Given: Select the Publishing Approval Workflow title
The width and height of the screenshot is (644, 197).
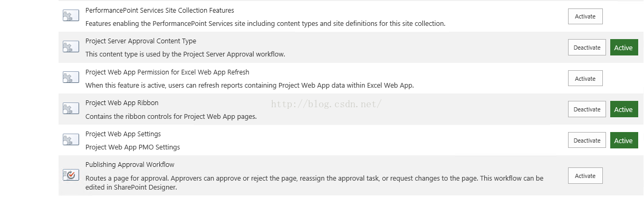Looking at the screenshot, I should click(130, 164).
